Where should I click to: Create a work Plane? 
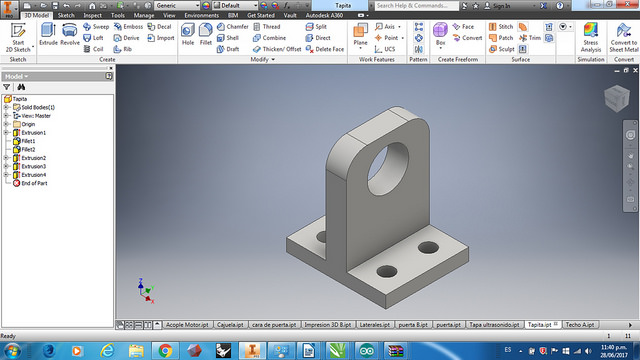360,35
